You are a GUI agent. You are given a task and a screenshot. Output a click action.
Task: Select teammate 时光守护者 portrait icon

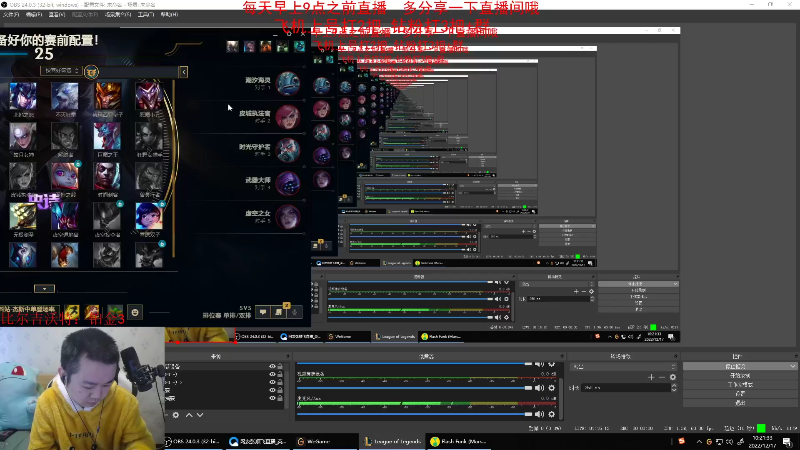click(x=288, y=150)
